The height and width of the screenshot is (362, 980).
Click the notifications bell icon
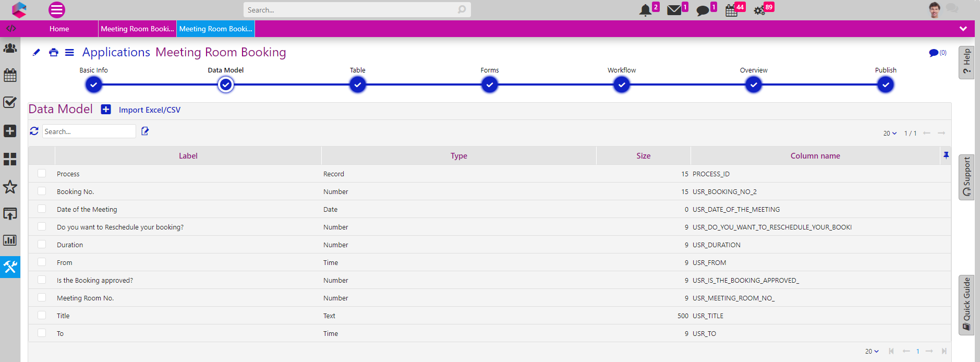[x=645, y=10]
